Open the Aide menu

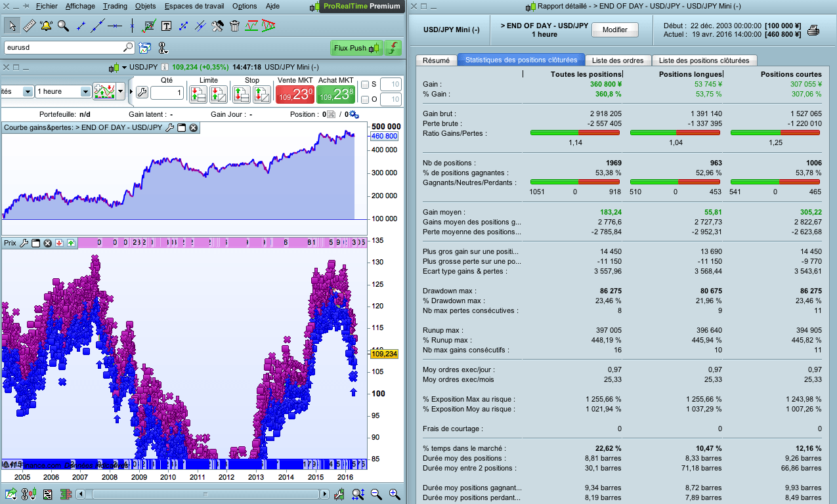pos(272,6)
